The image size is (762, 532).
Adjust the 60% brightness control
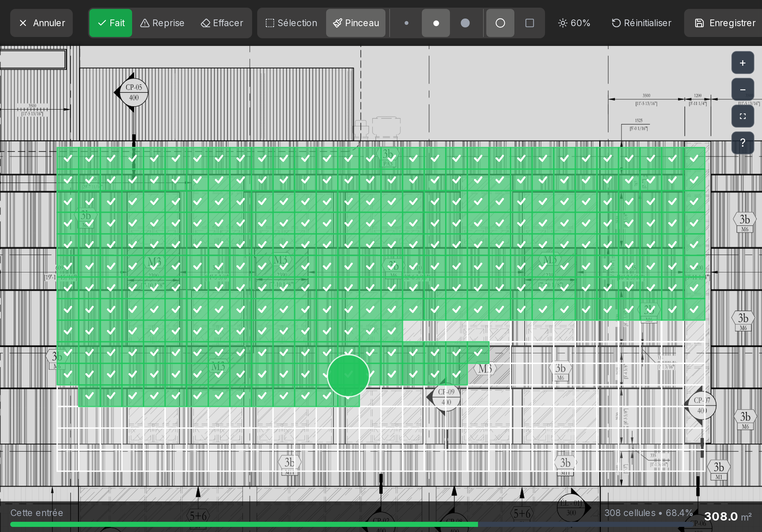pos(574,23)
